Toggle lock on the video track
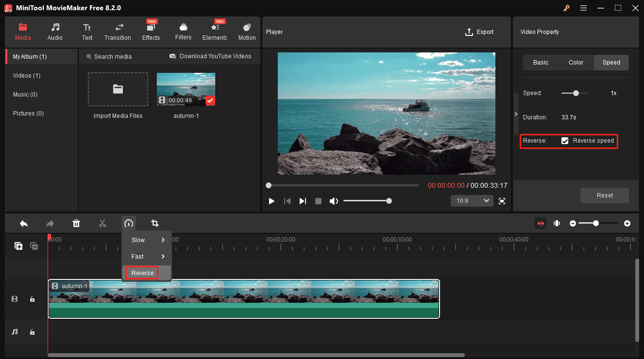This screenshot has height=359, width=644. [x=32, y=299]
